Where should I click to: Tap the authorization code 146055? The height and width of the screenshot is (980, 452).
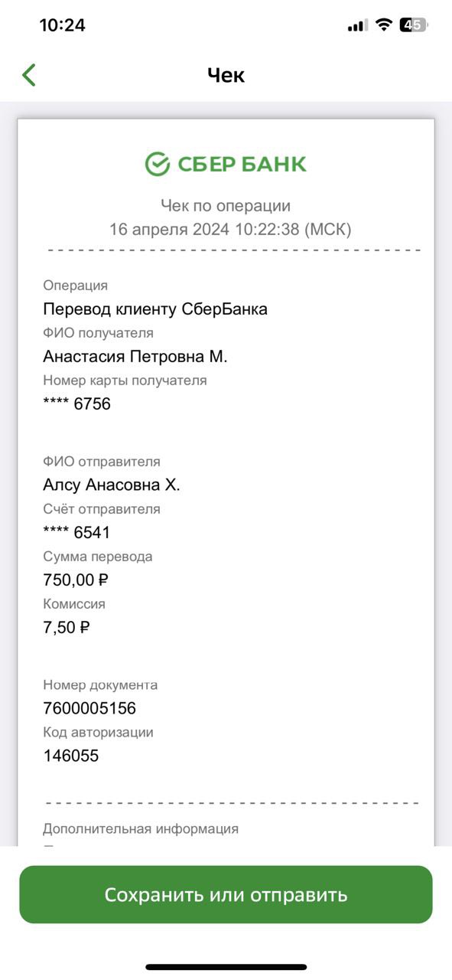(x=71, y=756)
